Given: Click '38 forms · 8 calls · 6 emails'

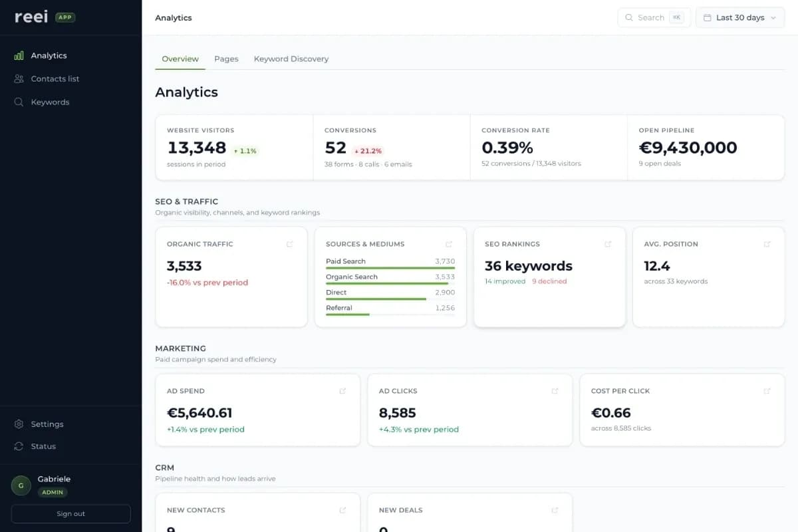Looking at the screenshot, I should click(x=368, y=164).
